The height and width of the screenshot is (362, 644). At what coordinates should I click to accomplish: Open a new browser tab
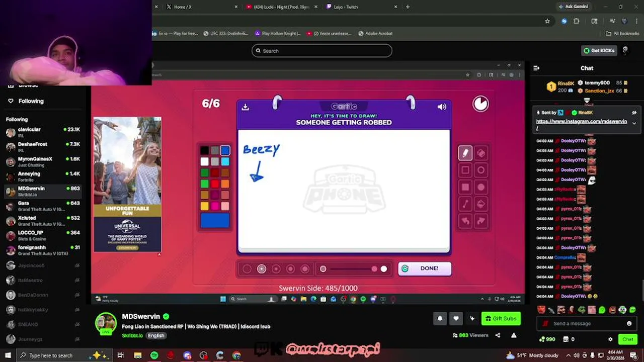(408, 7)
